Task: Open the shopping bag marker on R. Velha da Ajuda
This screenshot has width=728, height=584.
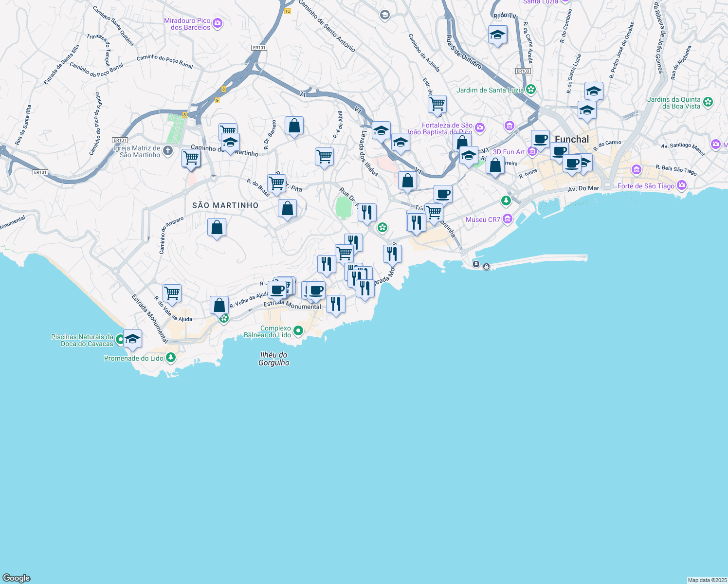Action: click(219, 305)
